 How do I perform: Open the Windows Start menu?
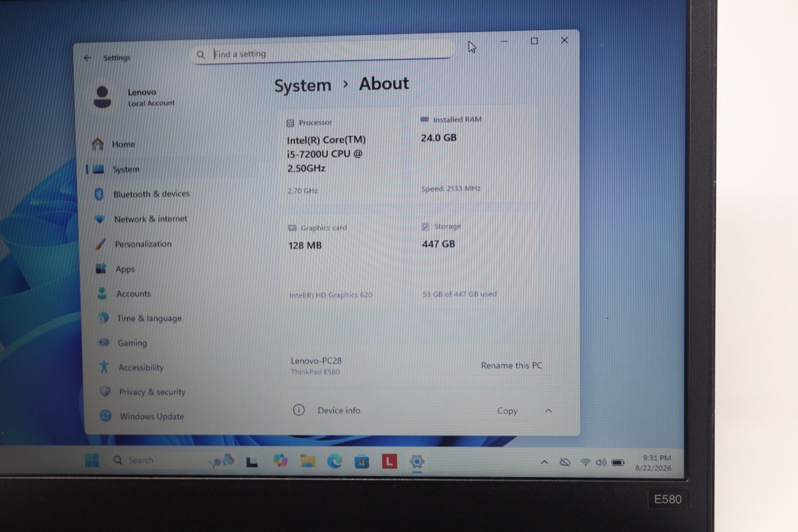(x=92, y=460)
